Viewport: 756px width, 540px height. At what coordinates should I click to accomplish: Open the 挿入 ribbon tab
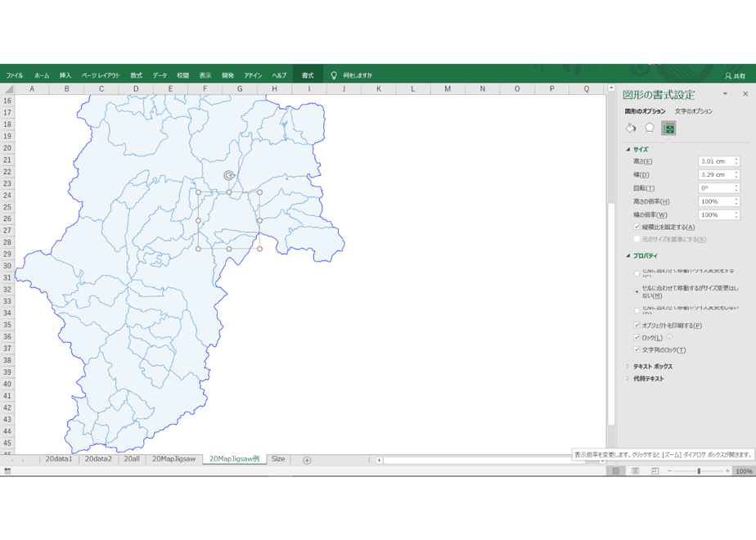click(65, 75)
